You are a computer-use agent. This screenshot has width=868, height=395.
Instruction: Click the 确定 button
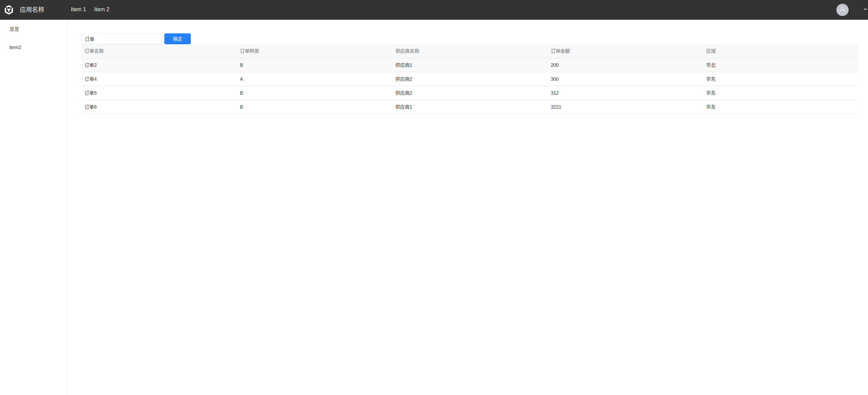[x=178, y=39]
